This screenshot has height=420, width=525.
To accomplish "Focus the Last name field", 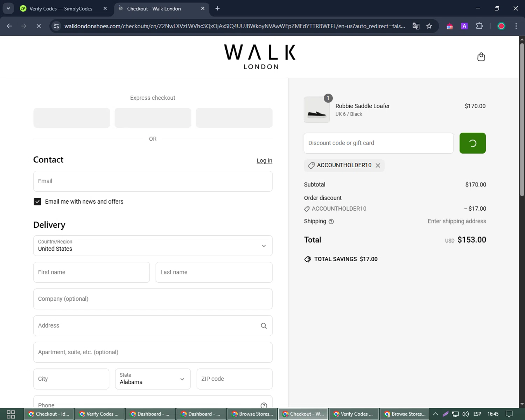I will [x=214, y=272].
